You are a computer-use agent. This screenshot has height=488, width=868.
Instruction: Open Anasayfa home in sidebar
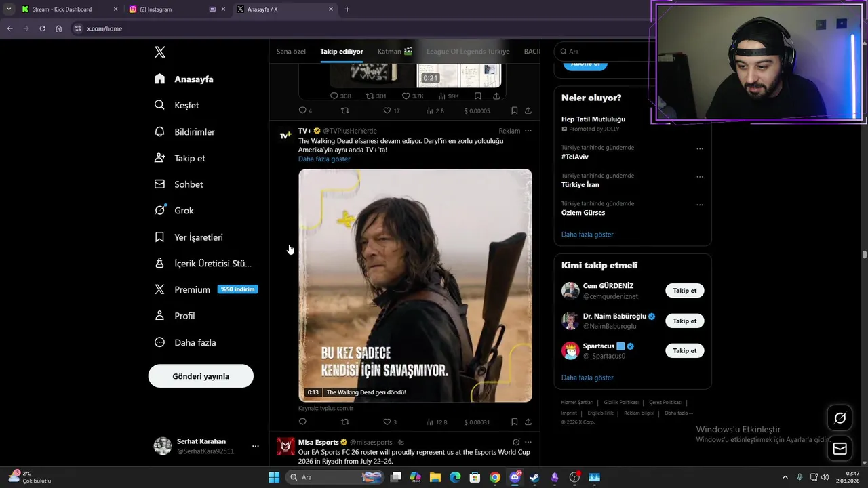pos(184,79)
